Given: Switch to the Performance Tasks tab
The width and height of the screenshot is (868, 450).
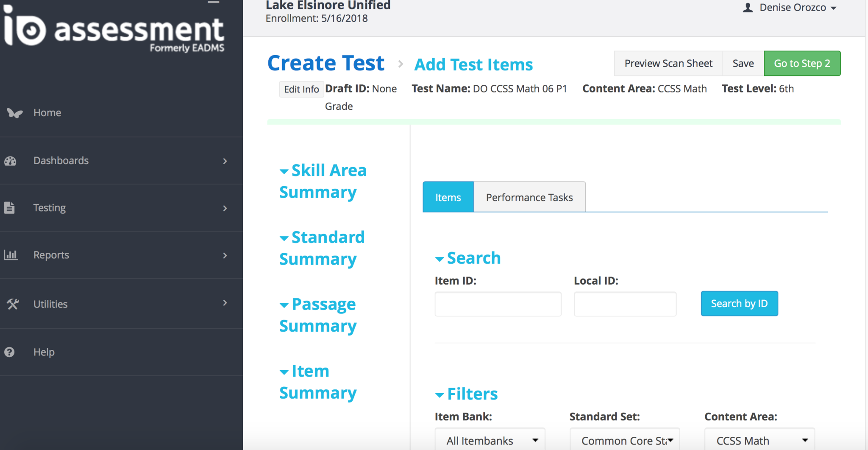Looking at the screenshot, I should pyautogui.click(x=529, y=197).
